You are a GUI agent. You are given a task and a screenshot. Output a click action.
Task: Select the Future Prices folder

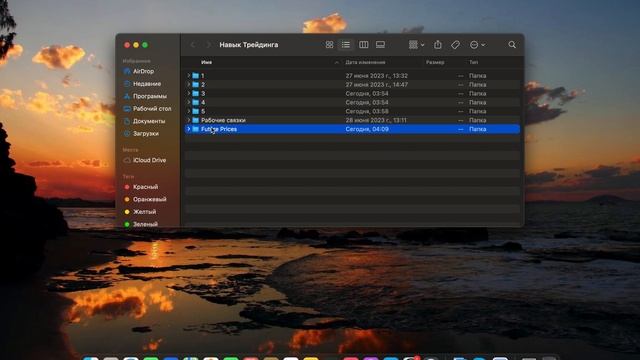click(x=352, y=129)
